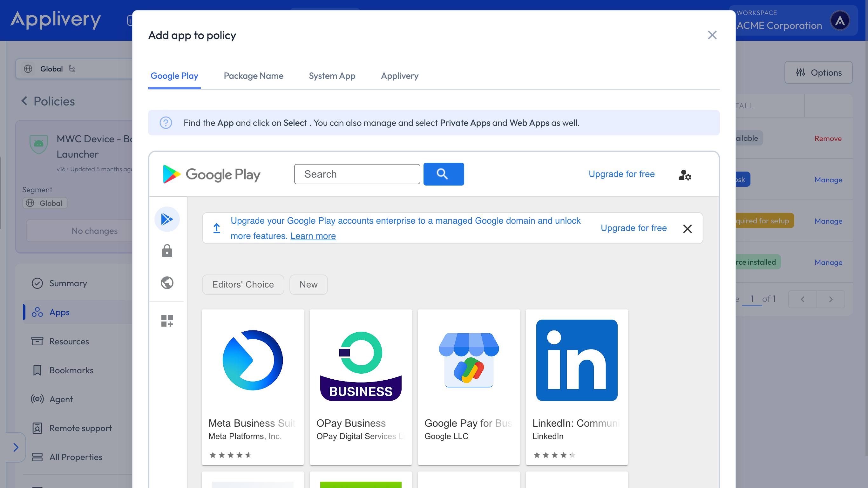Open Google Play admin settings icon
Screen dimensions: 868x488
coord(685,175)
